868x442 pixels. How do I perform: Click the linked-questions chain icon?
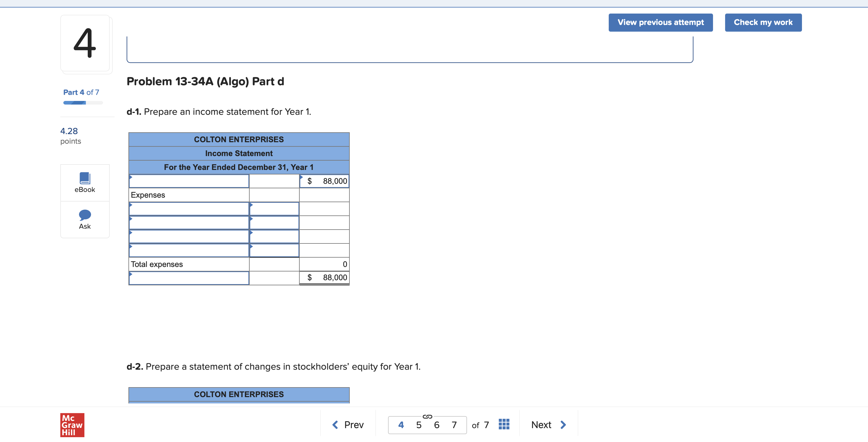point(427,416)
